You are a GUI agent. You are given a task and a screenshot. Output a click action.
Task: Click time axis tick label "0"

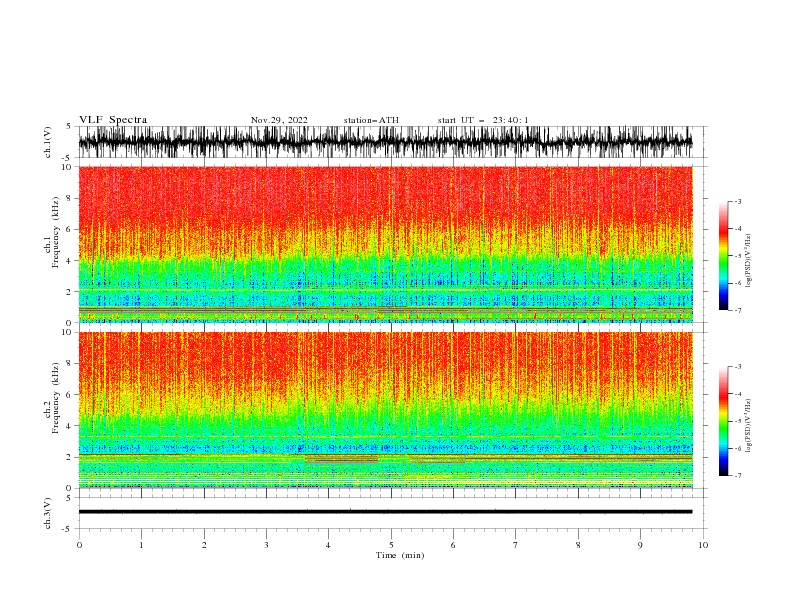(x=79, y=545)
